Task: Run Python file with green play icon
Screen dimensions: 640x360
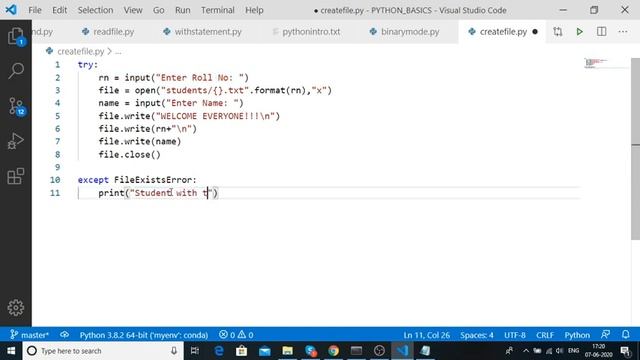Action: click(x=579, y=31)
